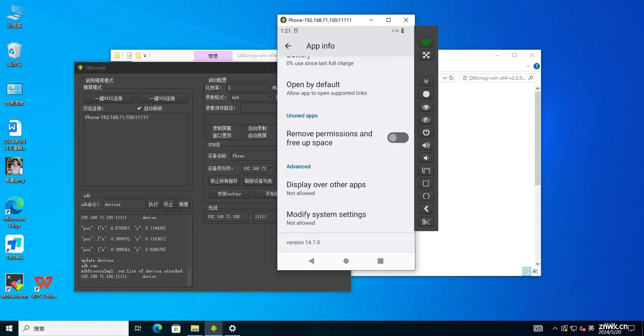
Task: Open the 录制格式 mp4 dropdown
Action: pyautogui.click(x=252, y=97)
